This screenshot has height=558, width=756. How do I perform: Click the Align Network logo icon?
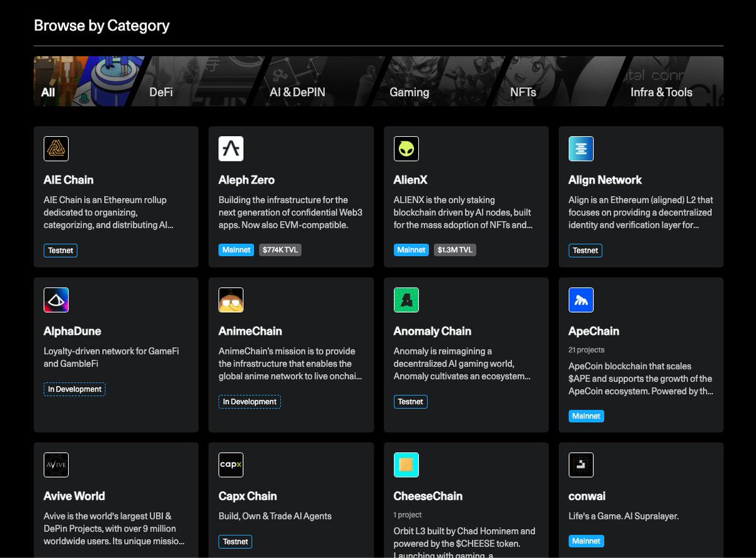point(581,149)
